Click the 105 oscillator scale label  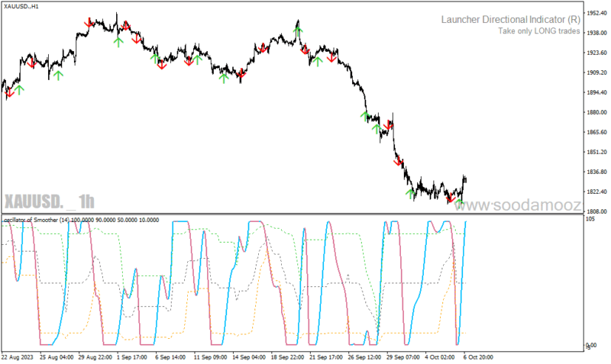590,219
